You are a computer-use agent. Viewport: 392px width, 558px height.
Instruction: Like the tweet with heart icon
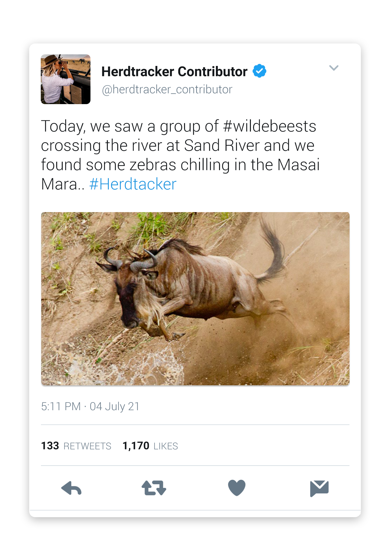(x=237, y=487)
